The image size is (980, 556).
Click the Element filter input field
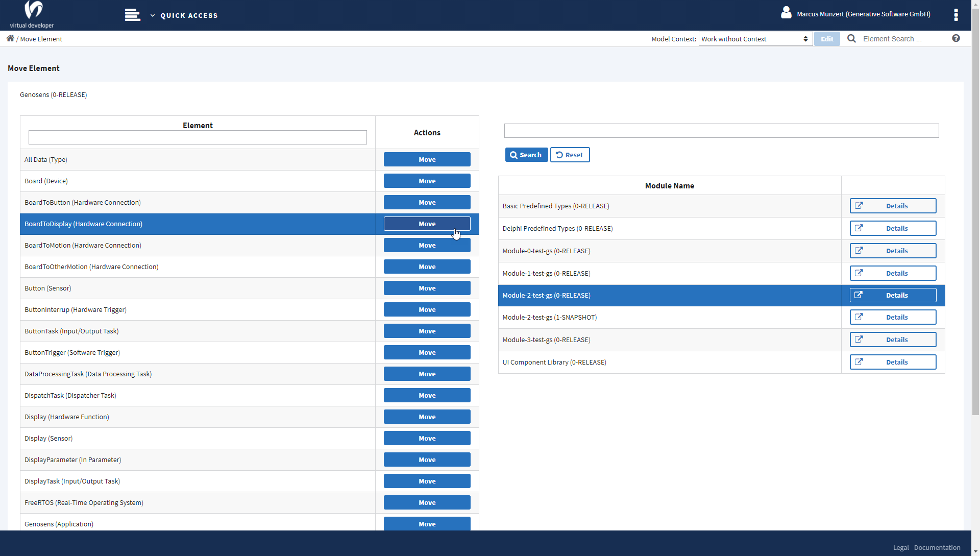(x=198, y=137)
